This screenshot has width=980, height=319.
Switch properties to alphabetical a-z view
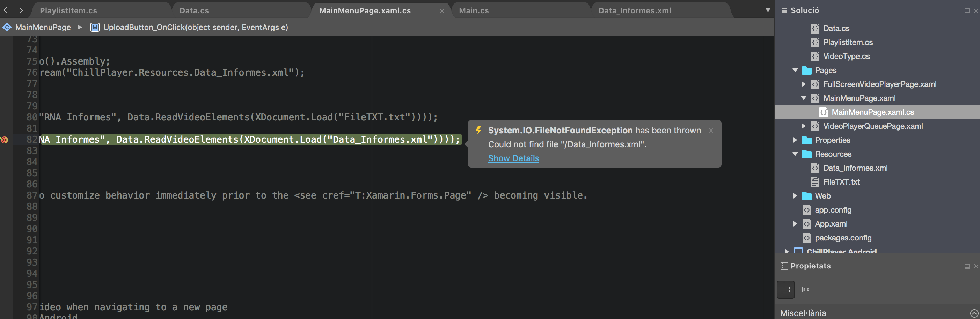coord(806,290)
